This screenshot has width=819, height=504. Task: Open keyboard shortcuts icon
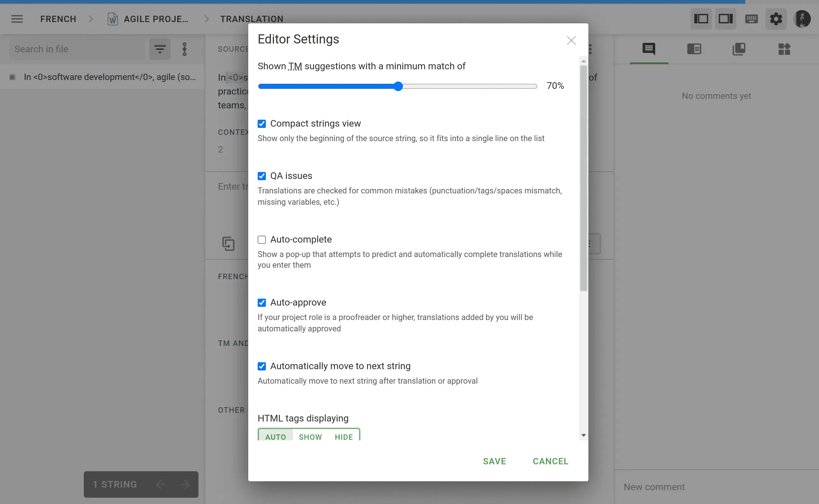[x=751, y=19]
